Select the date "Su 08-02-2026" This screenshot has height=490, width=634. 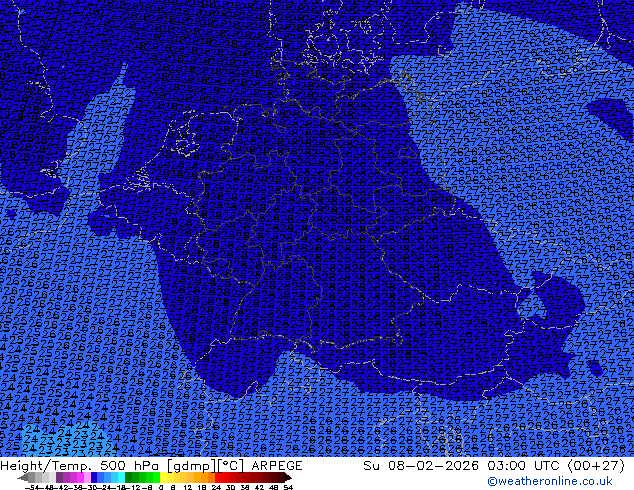[x=421, y=466]
